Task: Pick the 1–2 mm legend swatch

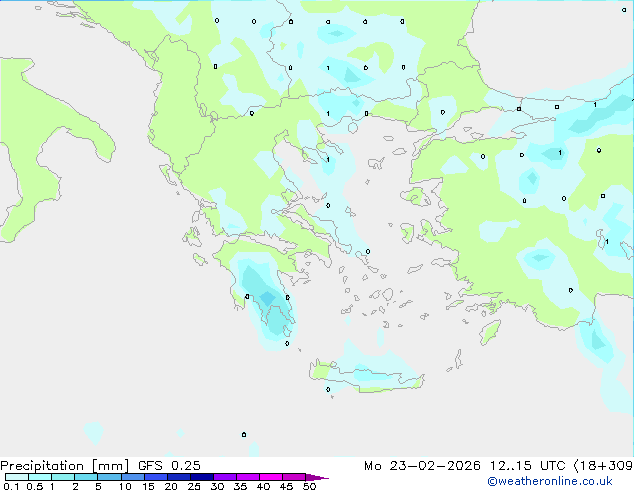Action: (x=63, y=477)
